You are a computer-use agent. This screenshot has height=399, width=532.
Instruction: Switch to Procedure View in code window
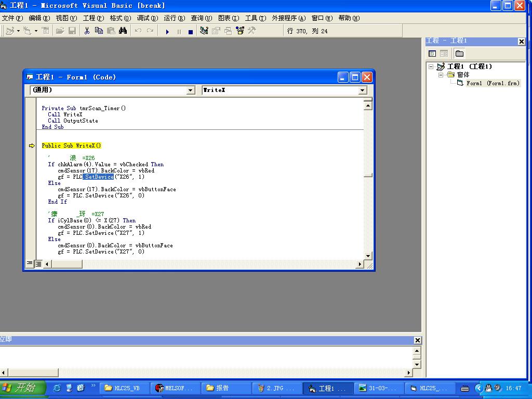coord(30,264)
